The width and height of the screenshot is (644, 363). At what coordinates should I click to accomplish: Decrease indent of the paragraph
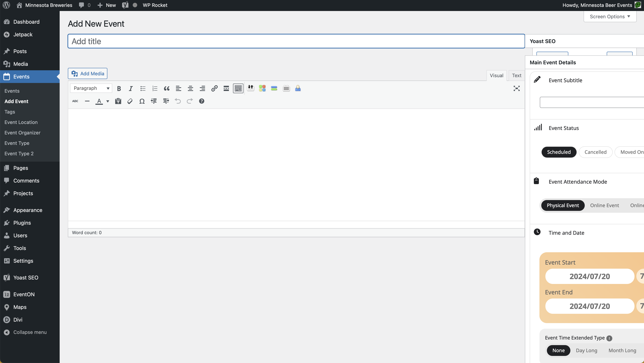[x=154, y=101]
